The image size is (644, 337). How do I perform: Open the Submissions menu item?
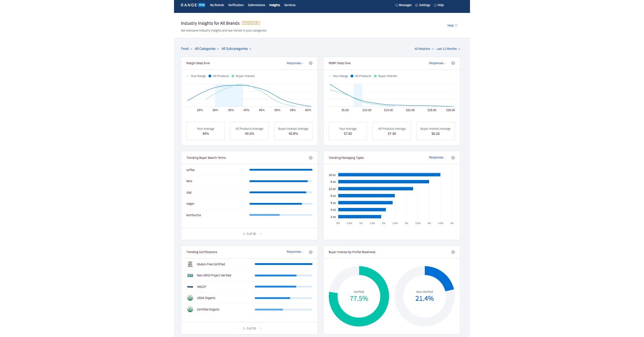pyautogui.click(x=256, y=5)
